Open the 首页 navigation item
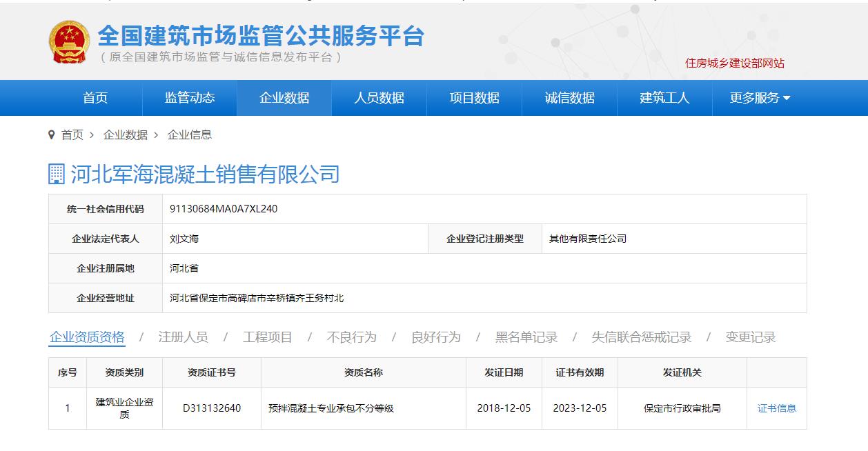Screen dimensions: 868x451 coord(95,98)
